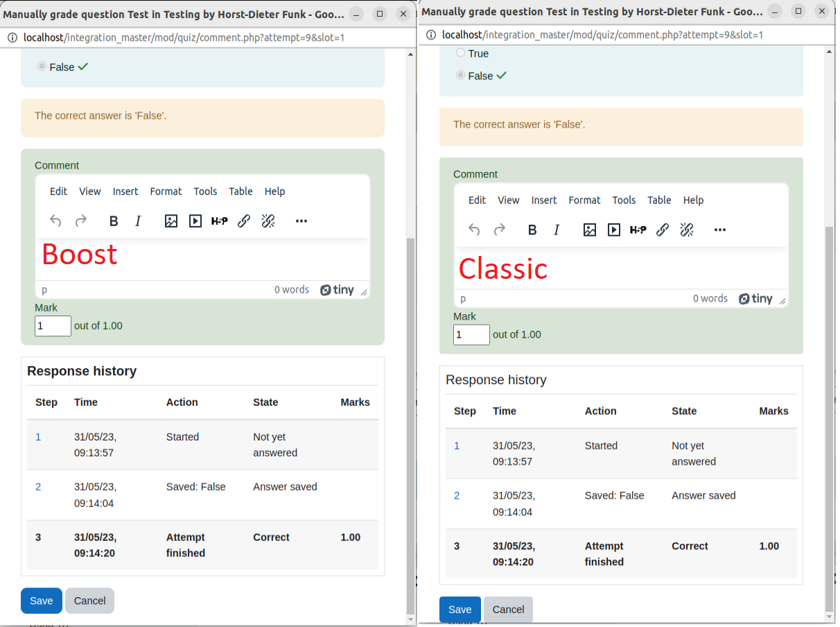Viewport: 840px width, 627px height.
Task: Open Edit menu in Boost editor
Action: tap(59, 191)
